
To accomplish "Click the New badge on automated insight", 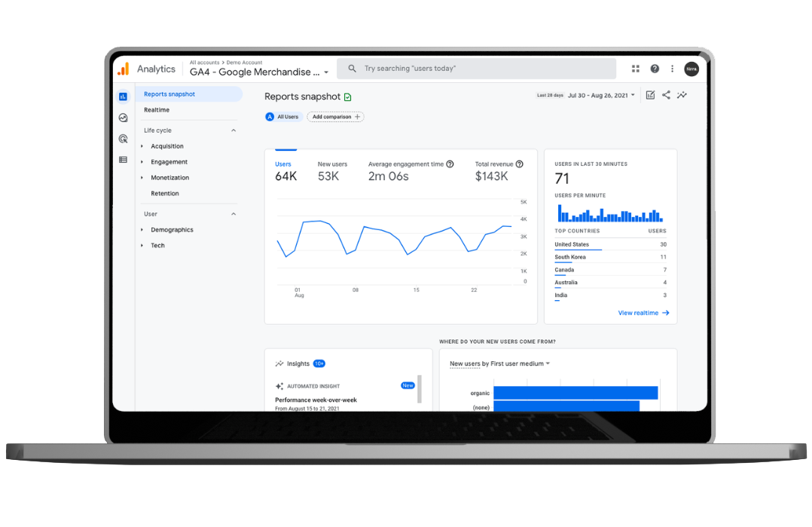I will pyautogui.click(x=408, y=385).
